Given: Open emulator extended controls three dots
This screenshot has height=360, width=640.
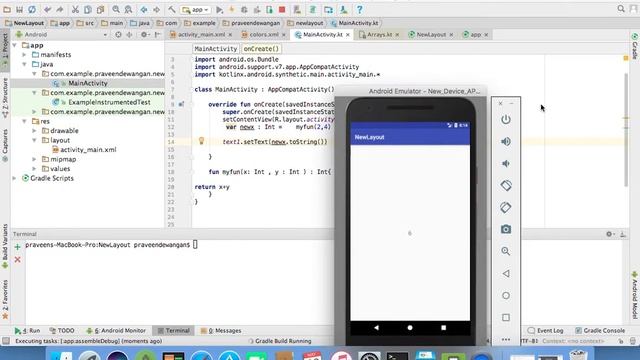Looking at the screenshot, I should click(x=506, y=340).
